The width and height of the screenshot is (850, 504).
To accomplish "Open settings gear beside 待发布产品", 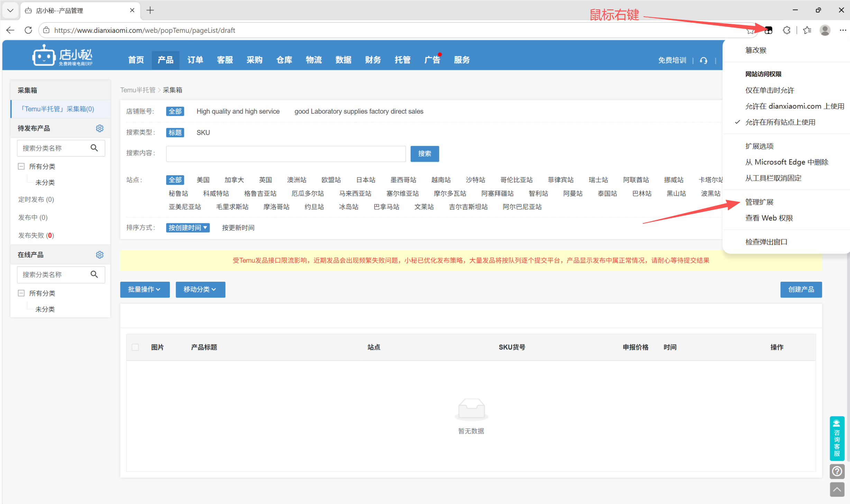I will (x=100, y=128).
